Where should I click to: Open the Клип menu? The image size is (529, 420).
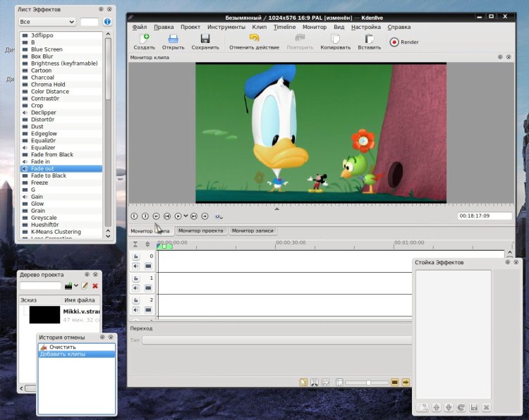(259, 27)
